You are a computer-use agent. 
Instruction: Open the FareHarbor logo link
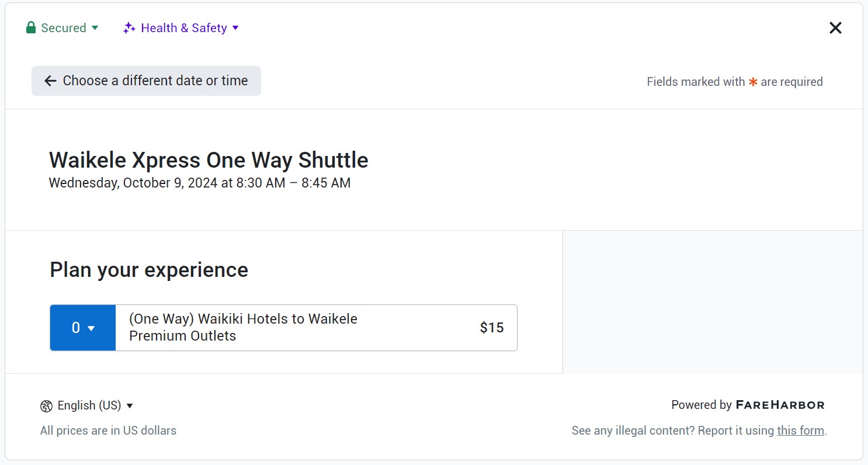click(x=780, y=405)
